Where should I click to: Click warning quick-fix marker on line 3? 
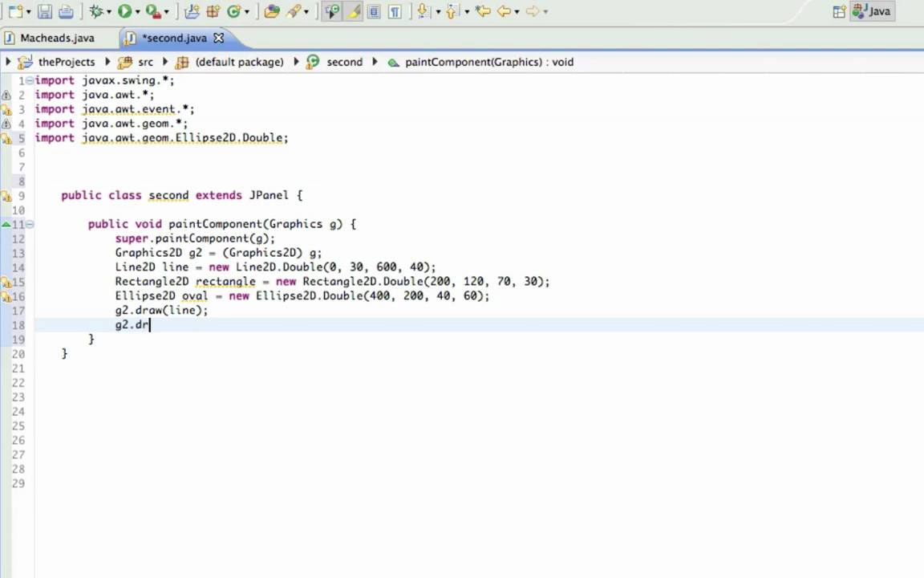(x=6, y=110)
